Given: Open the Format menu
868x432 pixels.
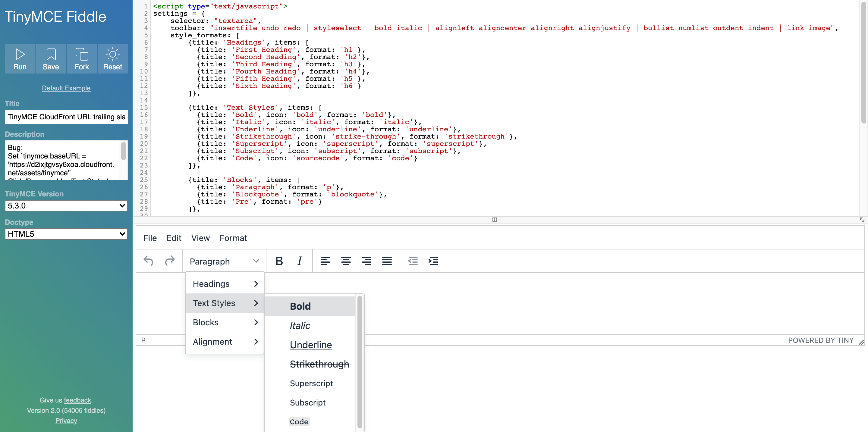Looking at the screenshot, I should [x=233, y=238].
